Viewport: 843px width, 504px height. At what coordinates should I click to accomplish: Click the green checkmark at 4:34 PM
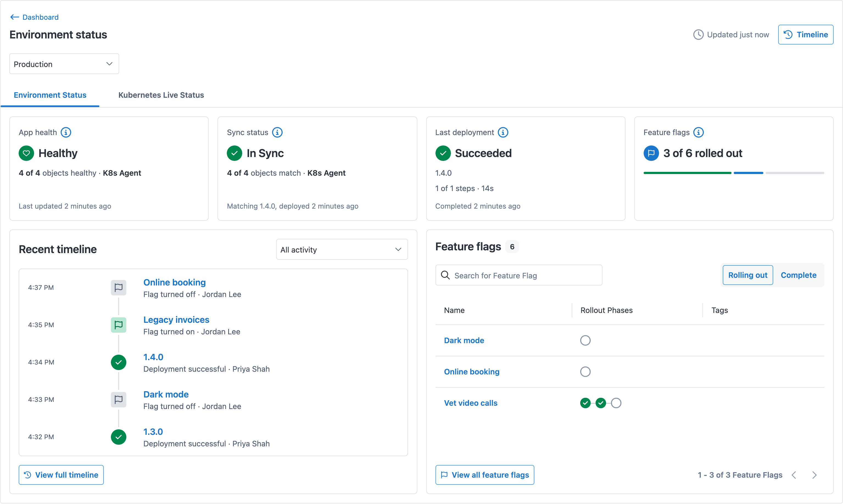coord(119,362)
